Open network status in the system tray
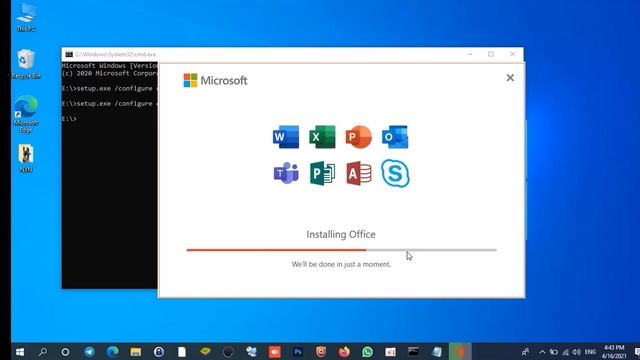The width and height of the screenshot is (640, 360). pyautogui.click(x=565, y=352)
